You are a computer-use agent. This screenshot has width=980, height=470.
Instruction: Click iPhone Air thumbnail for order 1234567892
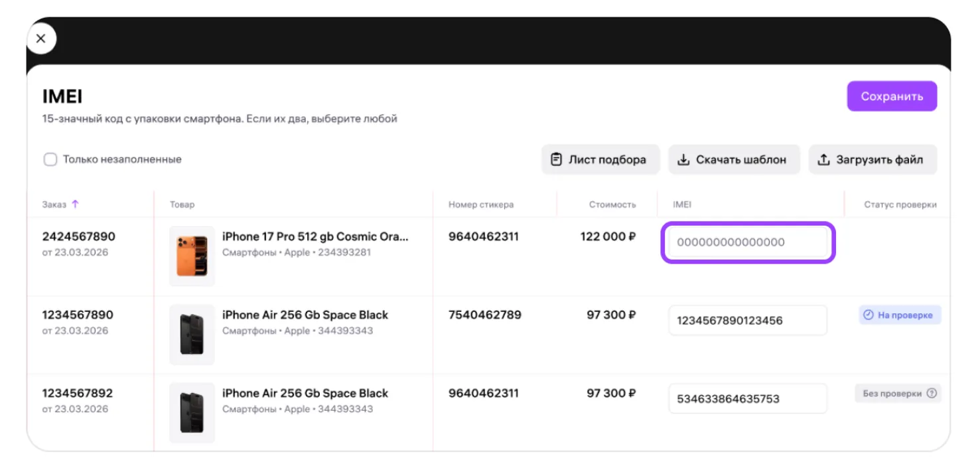click(192, 413)
